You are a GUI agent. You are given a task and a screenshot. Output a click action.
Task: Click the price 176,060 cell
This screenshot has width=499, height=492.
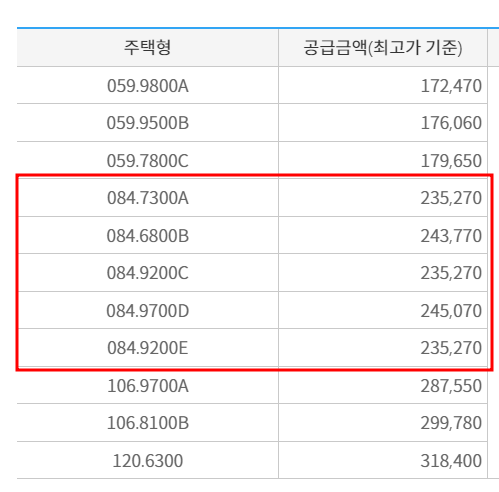[x=383, y=123]
